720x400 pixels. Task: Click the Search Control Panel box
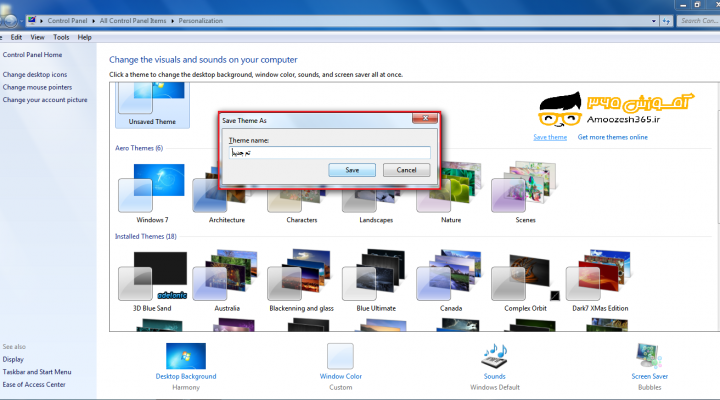[x=698, y=21]
